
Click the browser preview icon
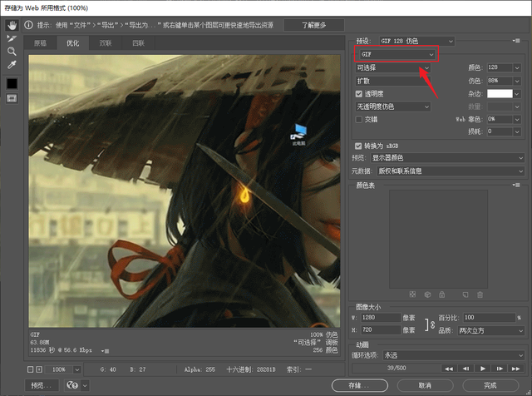click(x=72, y=385)
